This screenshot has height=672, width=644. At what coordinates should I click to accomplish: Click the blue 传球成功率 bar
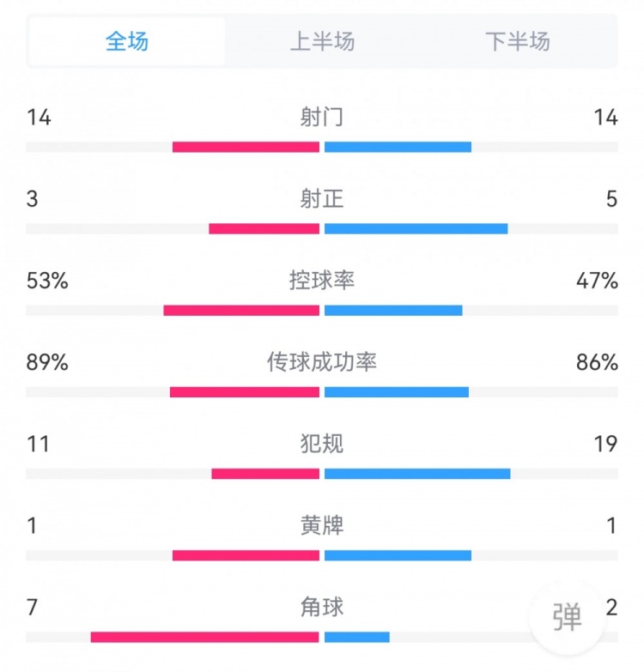[x=397, y=392]
